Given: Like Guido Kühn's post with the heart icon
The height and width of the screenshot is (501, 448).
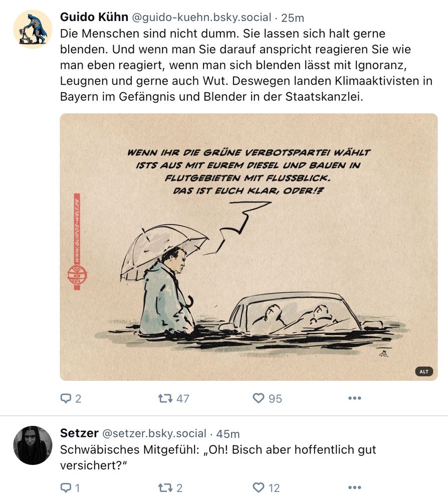Looking at the screenshot, I should [x=258, y=398].
